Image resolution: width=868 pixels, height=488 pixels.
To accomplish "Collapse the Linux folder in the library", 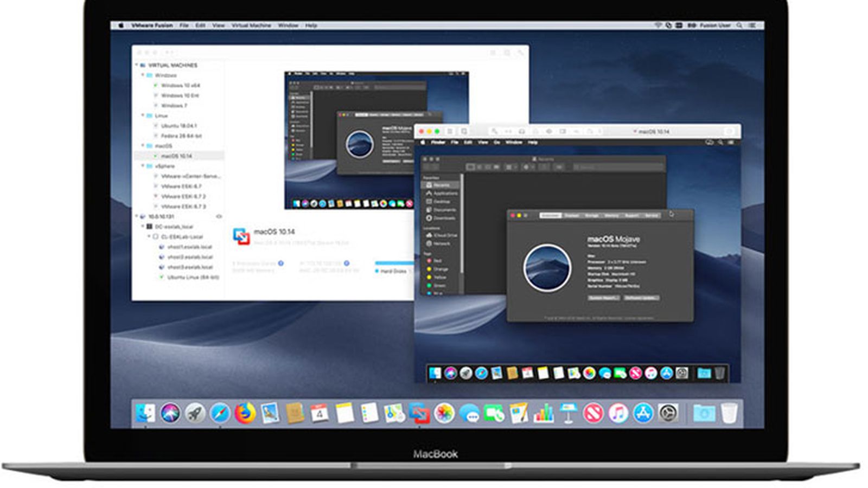I will [x=143, y=115].
